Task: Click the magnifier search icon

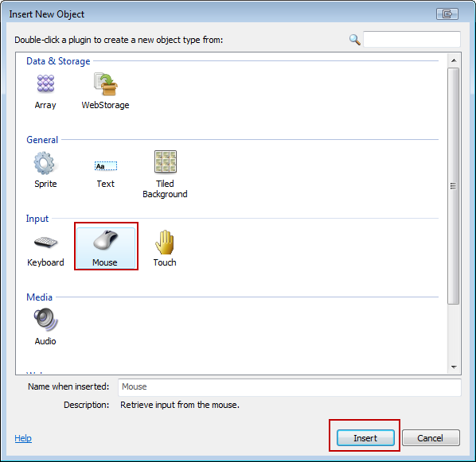Action: tap(354, 40)
